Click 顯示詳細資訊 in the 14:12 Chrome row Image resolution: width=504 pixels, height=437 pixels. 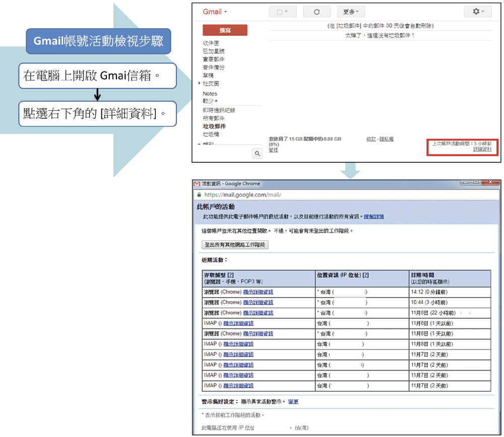tap(258, 292)
